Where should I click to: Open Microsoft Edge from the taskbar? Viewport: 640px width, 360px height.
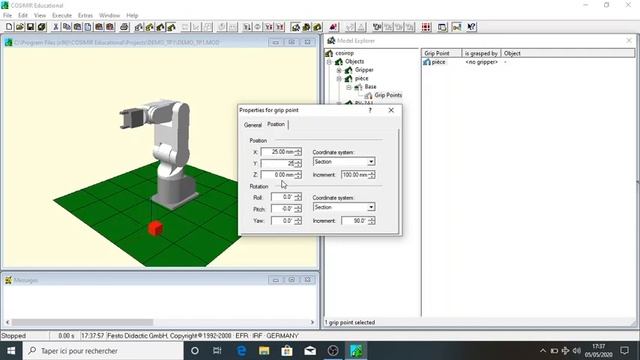pyautogui.click(x=241, y=351)
